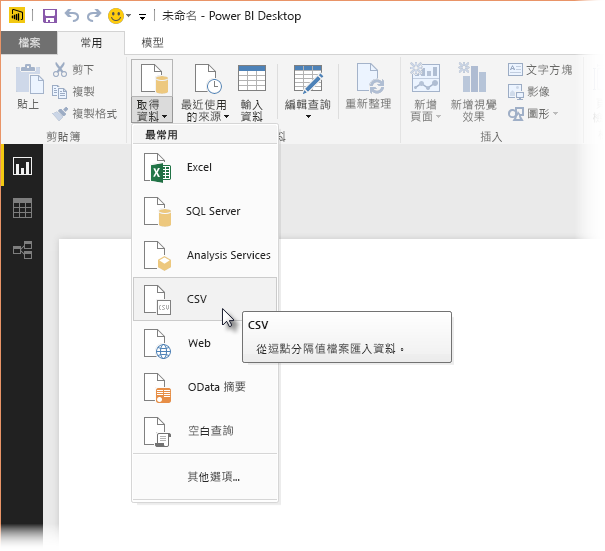Click 新增視覺效果 (New Visual) icon
The image size is (605, 551).
coord(473,77)
